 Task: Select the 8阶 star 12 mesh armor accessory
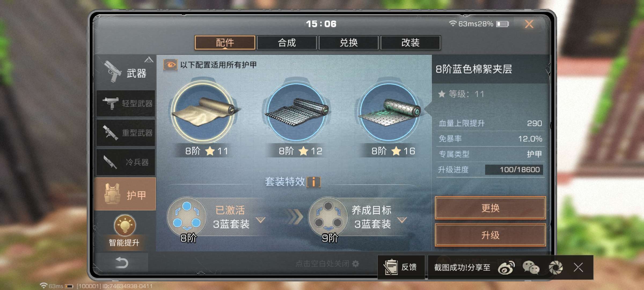coord(296,111)
